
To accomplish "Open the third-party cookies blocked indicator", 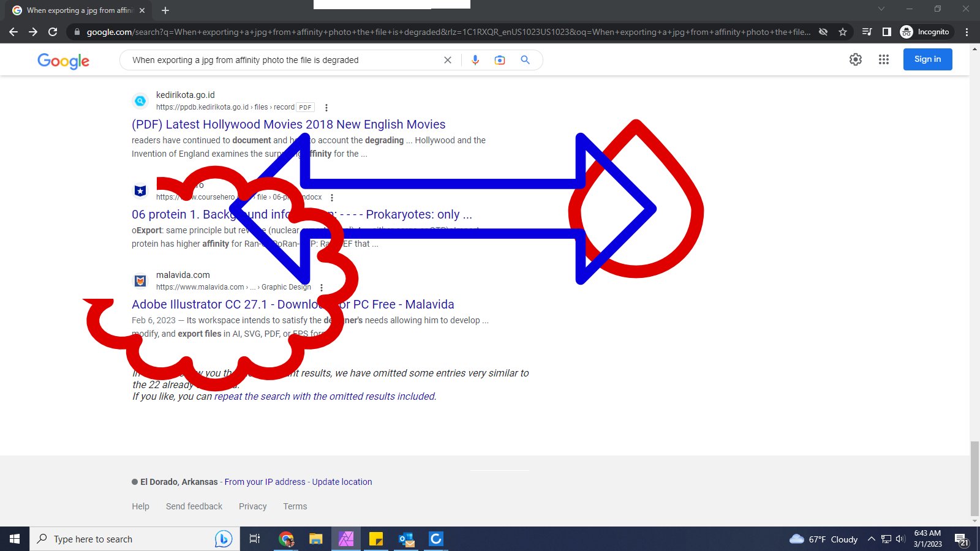I will 823,32.
